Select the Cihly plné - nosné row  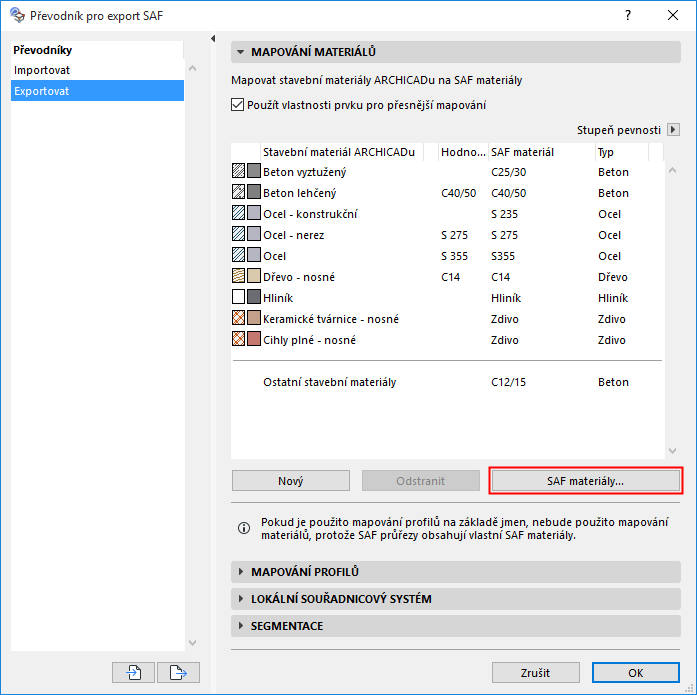[447, 340]
